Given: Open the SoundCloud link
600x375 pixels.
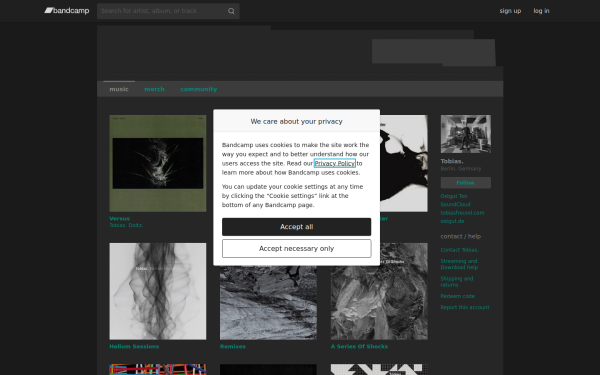Looking at the screenshot, I should click(455, 204).
